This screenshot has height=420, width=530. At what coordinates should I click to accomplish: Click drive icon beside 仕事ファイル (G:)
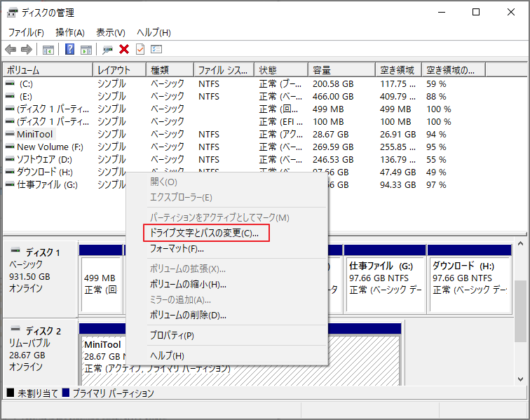10,184
